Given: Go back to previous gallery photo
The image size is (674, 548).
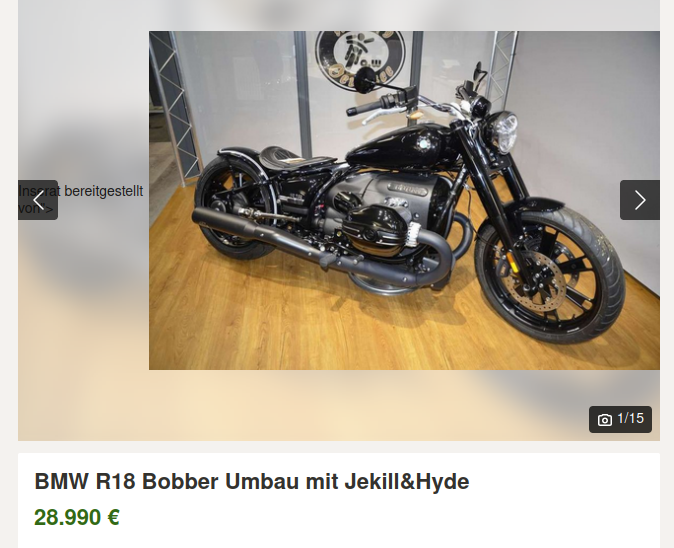Looking at the screenshot, I should (38, 200).
